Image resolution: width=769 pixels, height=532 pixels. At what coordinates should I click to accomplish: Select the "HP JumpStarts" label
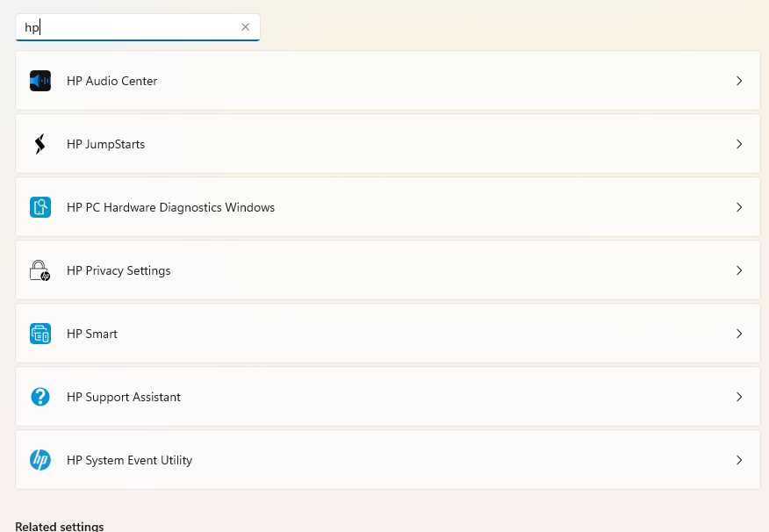pos(105,144)
